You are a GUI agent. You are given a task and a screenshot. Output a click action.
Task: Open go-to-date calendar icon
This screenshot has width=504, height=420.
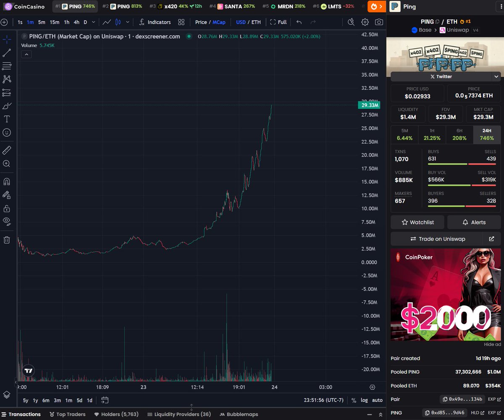[105, 400]
